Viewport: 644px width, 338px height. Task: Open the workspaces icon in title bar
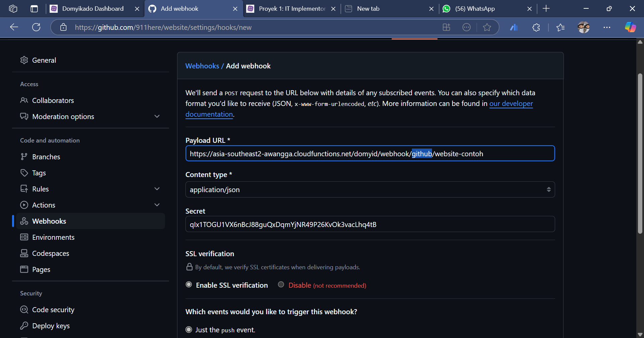[x=13, y=9]
